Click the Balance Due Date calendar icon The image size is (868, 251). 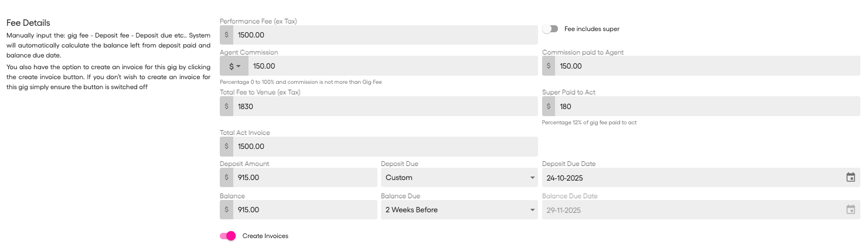point(850,210)
